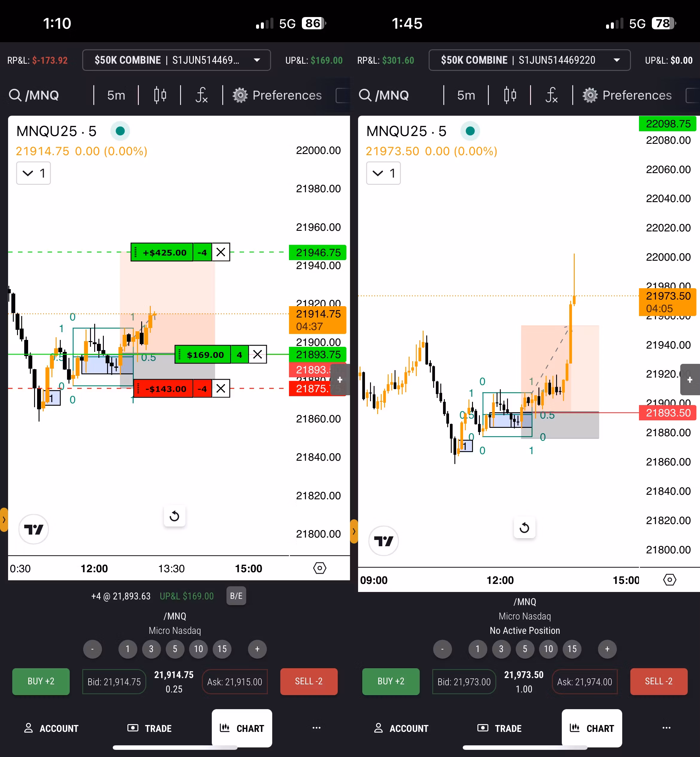
Task: Tap SELL -2 button in left panel
Action: (309, 681)
